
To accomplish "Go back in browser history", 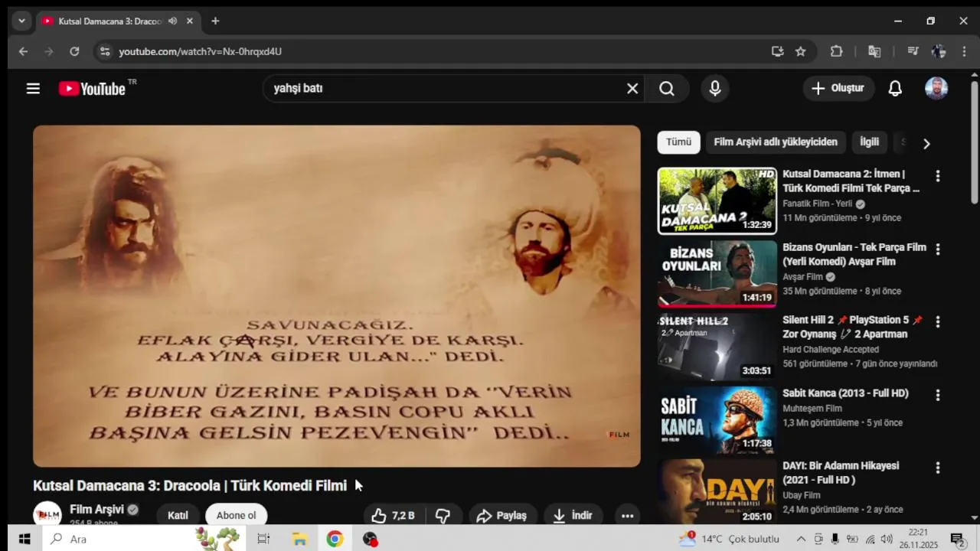I will [23, 51].
